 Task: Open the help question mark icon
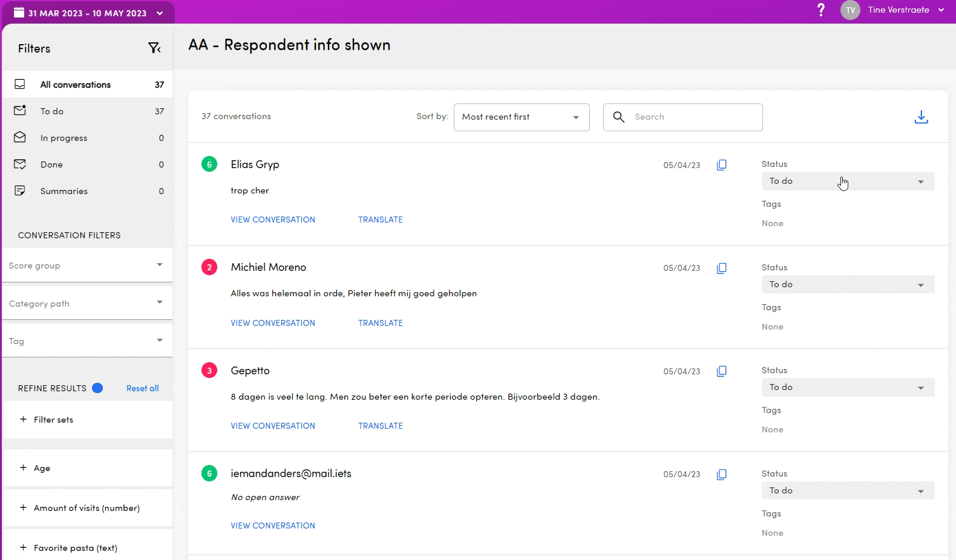click(820, 10)
